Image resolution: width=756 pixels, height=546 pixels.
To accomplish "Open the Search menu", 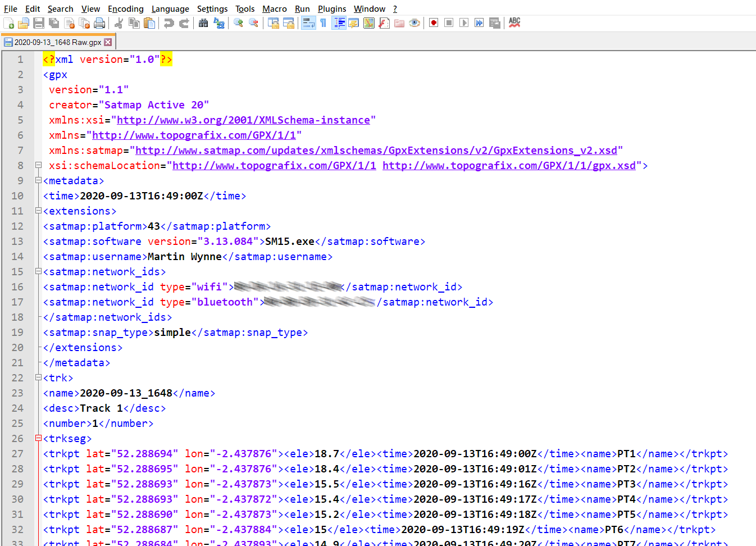I will click(x=60, y=9).
